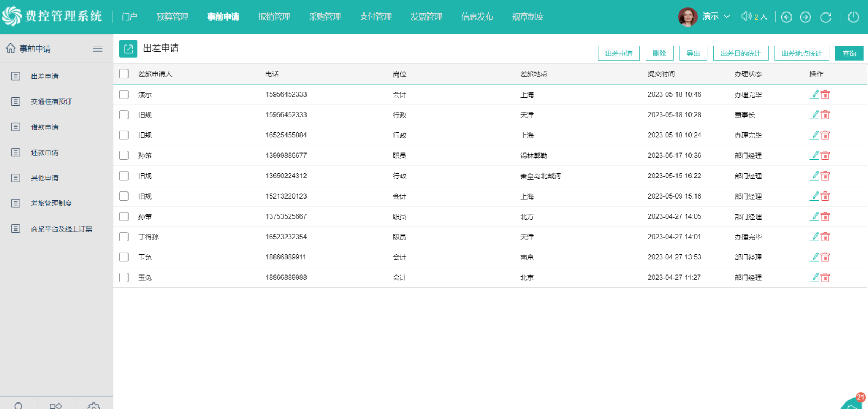This screenshot has height=409, width=868.
Task: Click the 提交时间 column header
Action: (661, 74)
